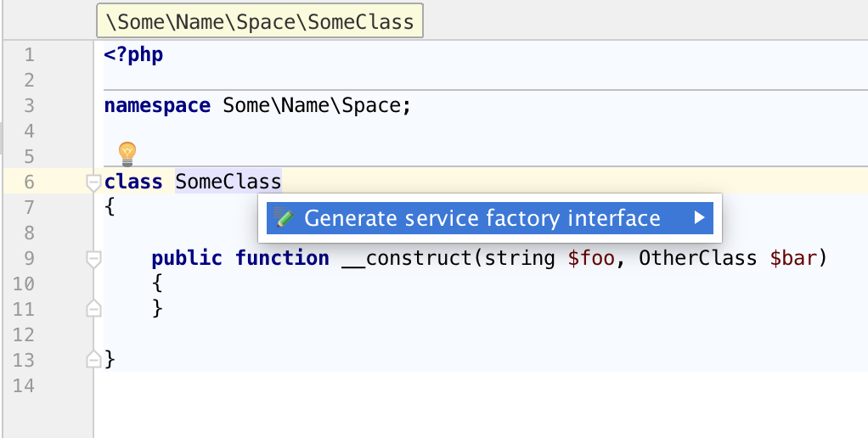Image resolution: width=868 pixels, height=438 pixels.
Task: Collapse the __construct function fold marker on line 9
Action: 93,258
